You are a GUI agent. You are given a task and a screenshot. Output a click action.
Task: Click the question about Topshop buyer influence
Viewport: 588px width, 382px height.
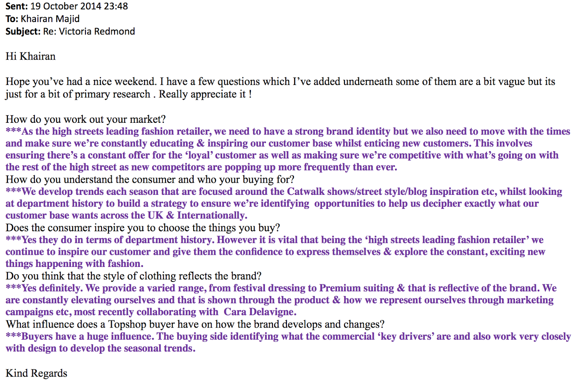pyautogui.click(x=195, y=324)
